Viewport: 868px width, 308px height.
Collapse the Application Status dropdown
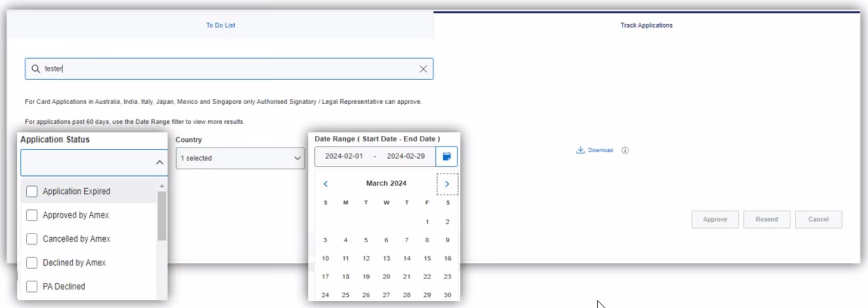(159, 162)
